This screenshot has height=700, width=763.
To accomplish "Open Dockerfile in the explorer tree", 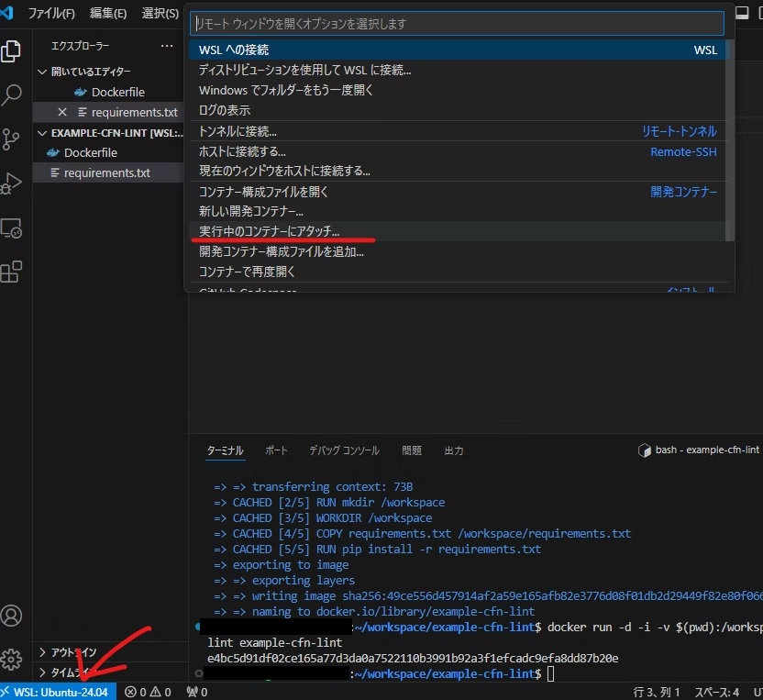I will tap(91, 153).
